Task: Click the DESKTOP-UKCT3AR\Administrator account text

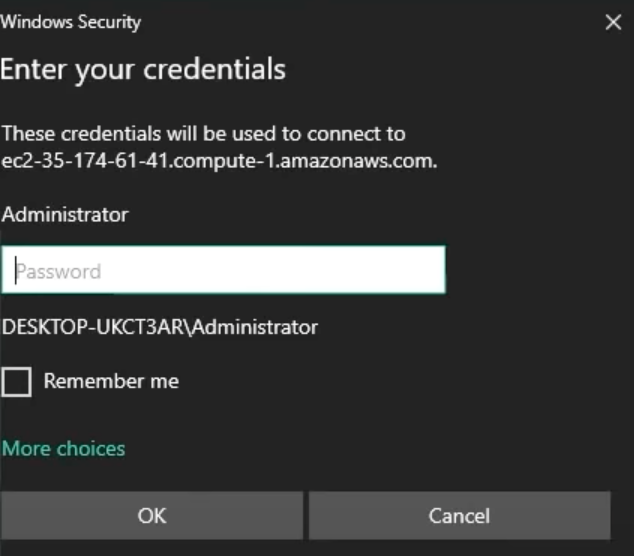Action: (160, 327)
